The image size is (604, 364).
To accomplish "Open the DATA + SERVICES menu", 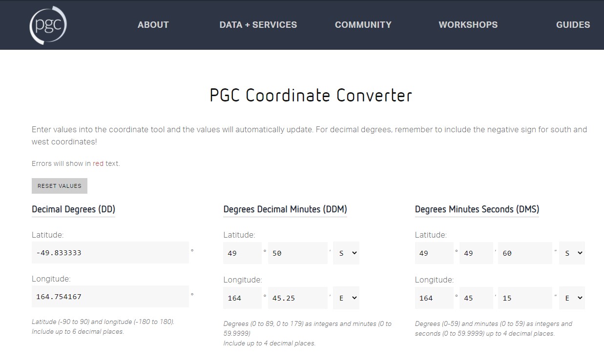I will coord(258,25).
